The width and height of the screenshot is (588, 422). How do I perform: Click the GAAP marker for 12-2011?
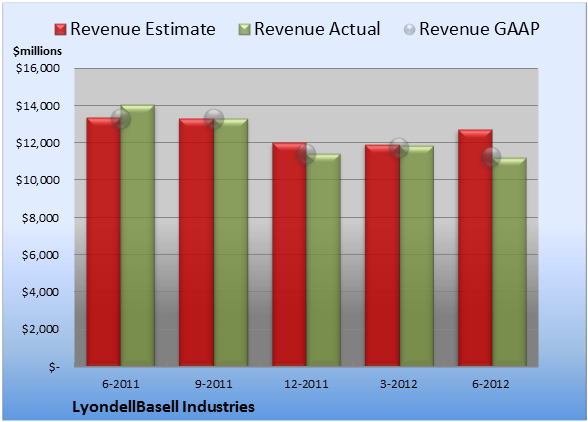pos(306,154)
